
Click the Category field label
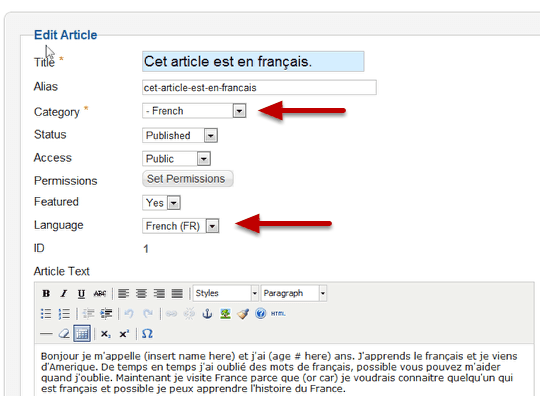point(57,112)
